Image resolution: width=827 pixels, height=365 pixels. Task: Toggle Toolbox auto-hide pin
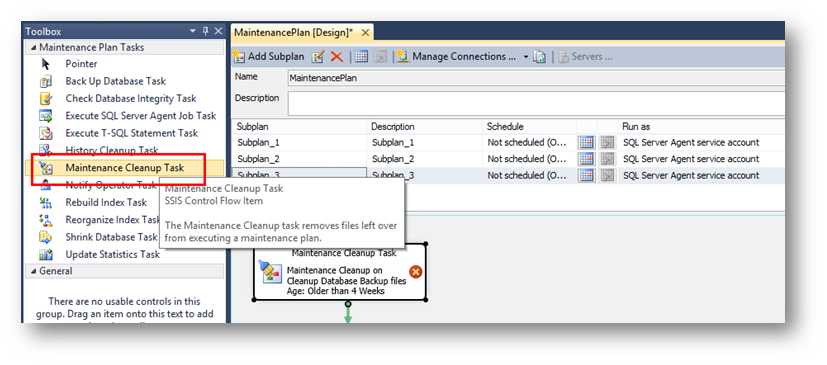(206, 32)
